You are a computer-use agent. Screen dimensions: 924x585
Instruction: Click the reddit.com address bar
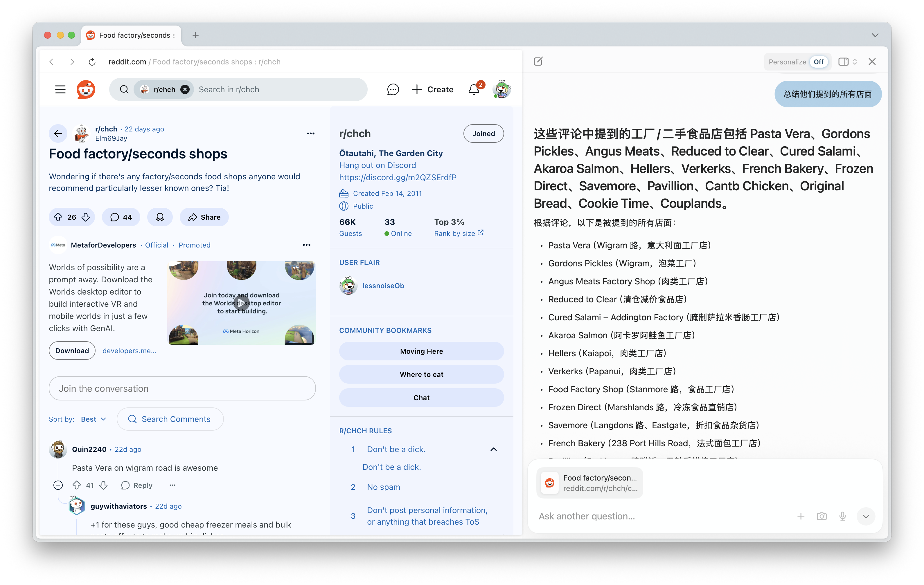[x=195, y=62]
